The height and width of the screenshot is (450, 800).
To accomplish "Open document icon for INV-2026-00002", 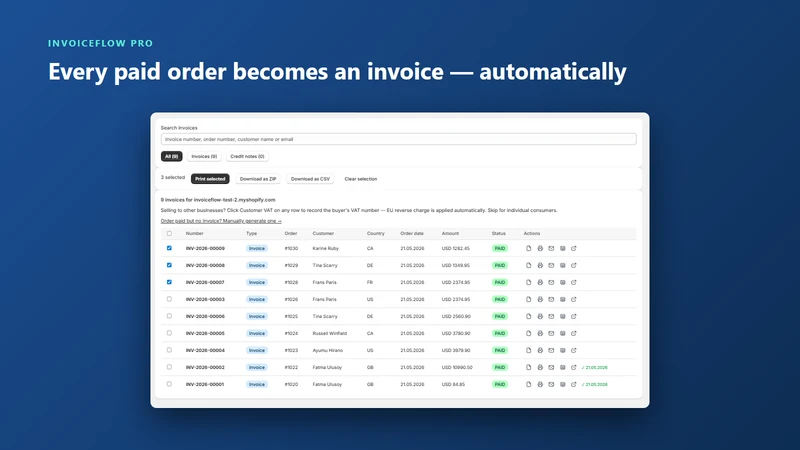I will 529,367.
